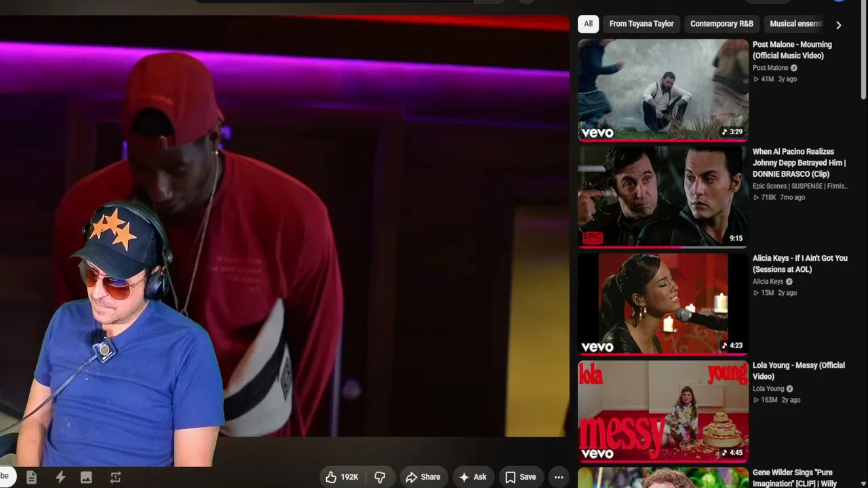This screenshot has width=868, height=488.
Task: Filter by Contemporary R&B chip
Action: tap(722, 24)
